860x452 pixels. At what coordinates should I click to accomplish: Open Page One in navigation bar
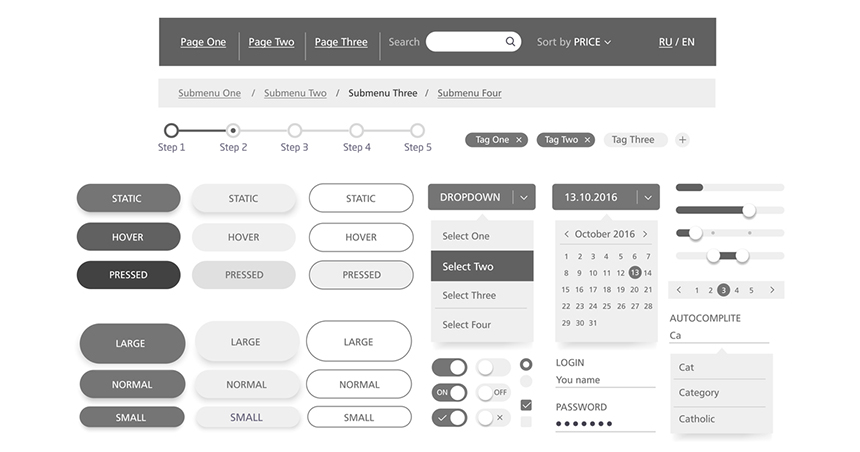point(203,42)
